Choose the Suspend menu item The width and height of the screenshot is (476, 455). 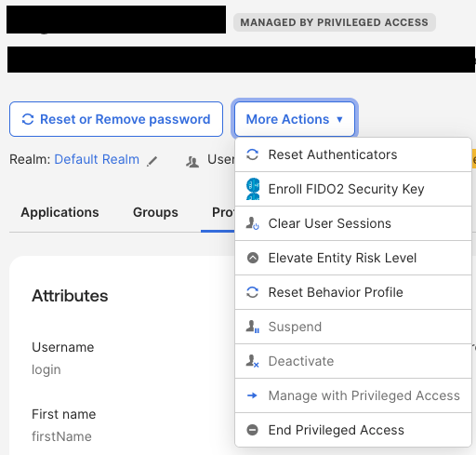(353, 327)
